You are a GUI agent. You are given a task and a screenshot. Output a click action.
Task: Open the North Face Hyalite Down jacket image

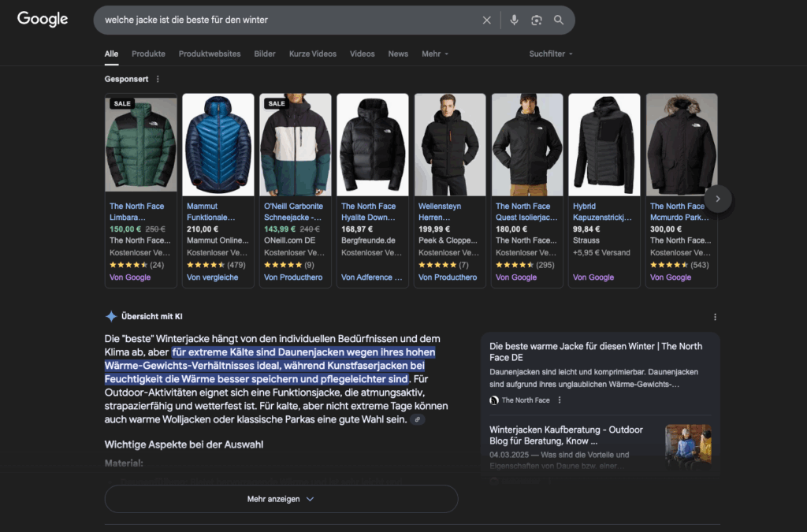372,144
